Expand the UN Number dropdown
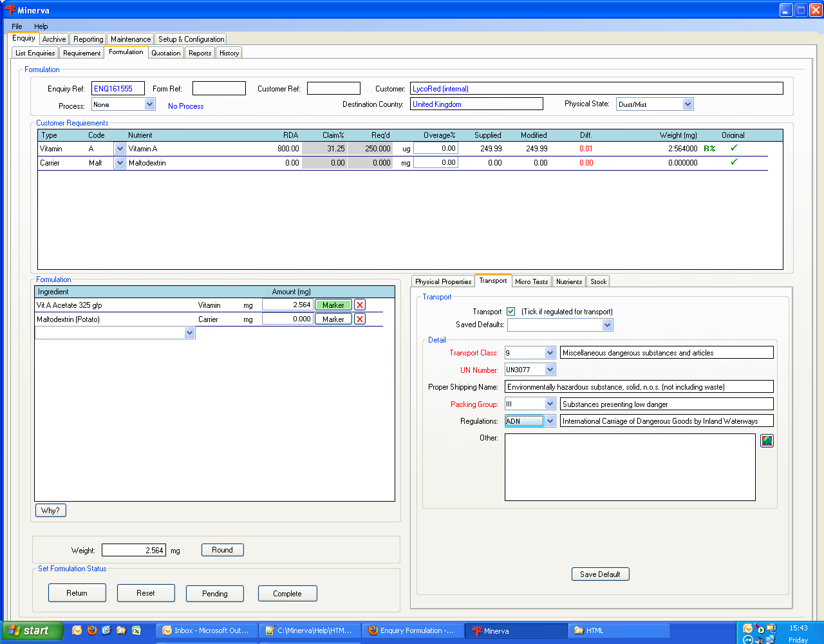 tap(550, 370)
